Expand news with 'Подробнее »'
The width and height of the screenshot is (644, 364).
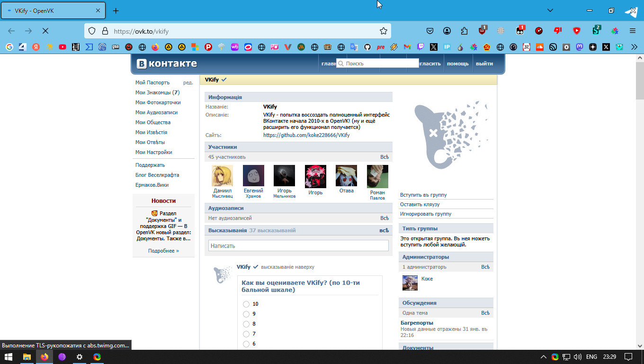[163, 251]
